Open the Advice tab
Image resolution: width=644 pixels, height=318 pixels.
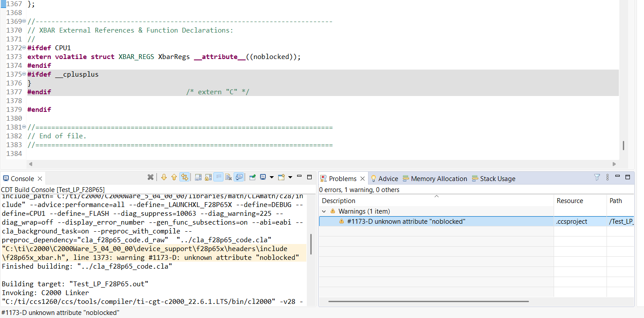pyautogui.click(x=384, y=178)
